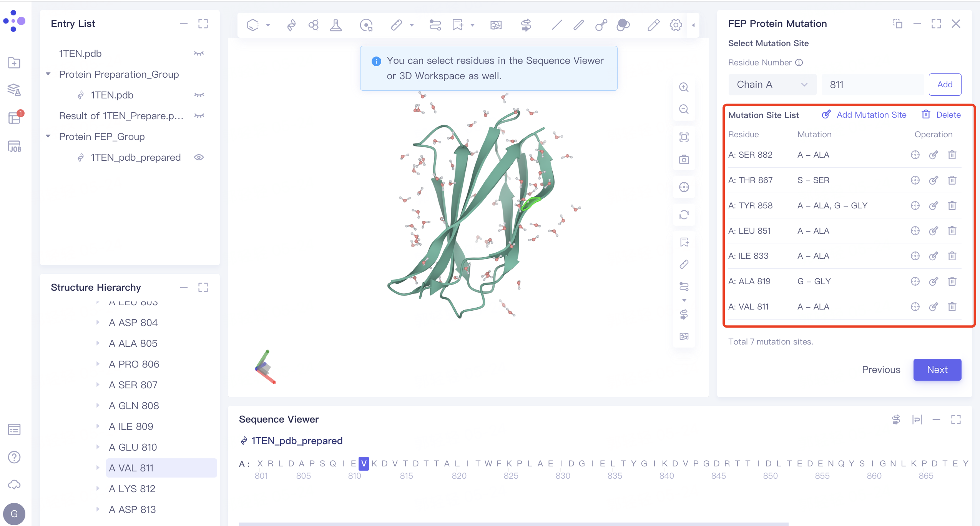Screen dimensions: 980x526
Task: Show Result of 1TEN_Prepare entry
Action: point(199,116)
